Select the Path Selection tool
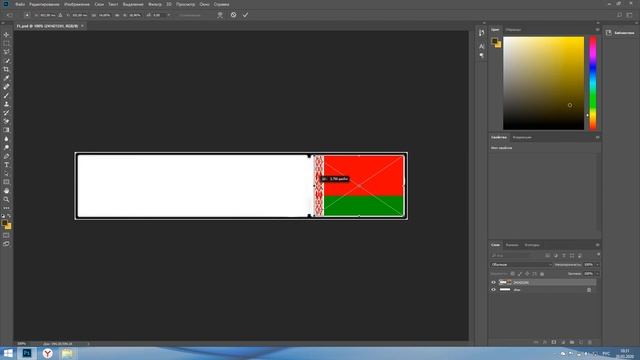The image size is (640, 360). 6,173
